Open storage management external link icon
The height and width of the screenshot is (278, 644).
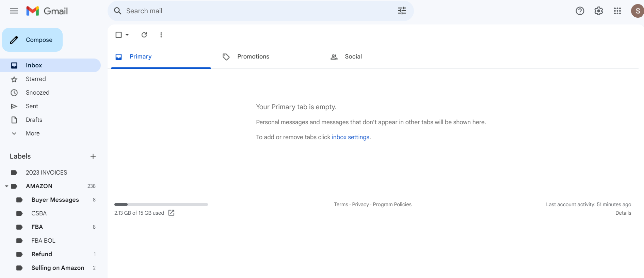click(172, 213)
